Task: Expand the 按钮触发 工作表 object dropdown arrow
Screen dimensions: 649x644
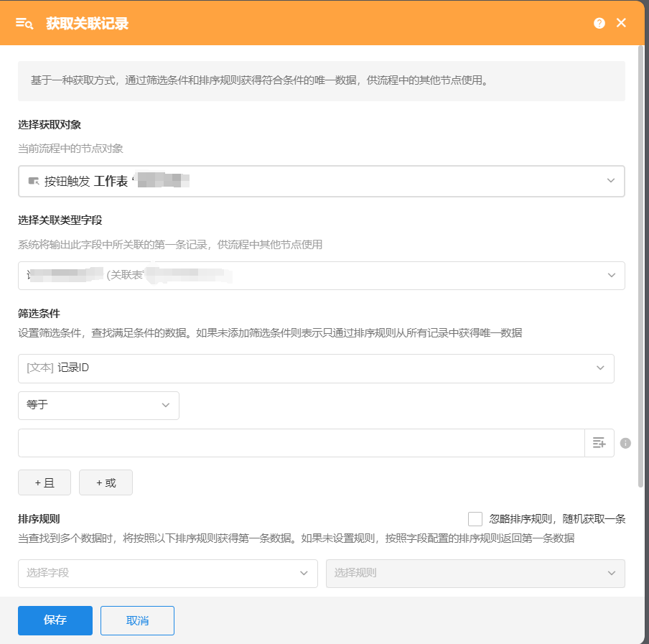Action: [610, 181]
